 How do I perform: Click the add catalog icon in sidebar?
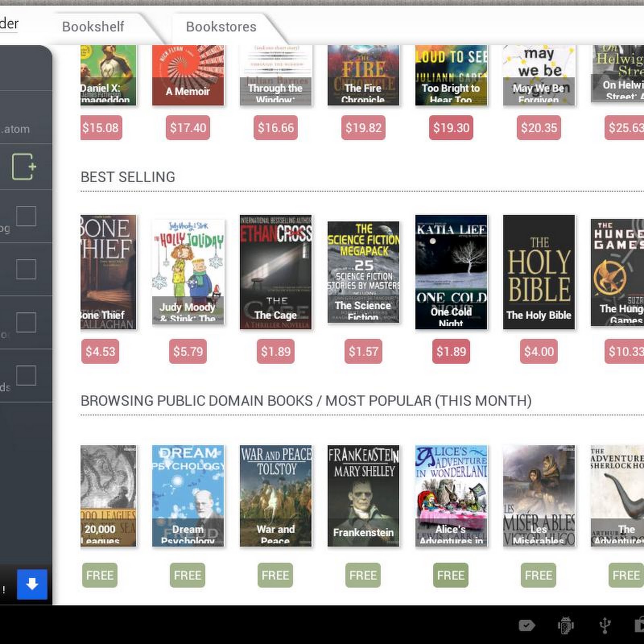tap(24, 167)
